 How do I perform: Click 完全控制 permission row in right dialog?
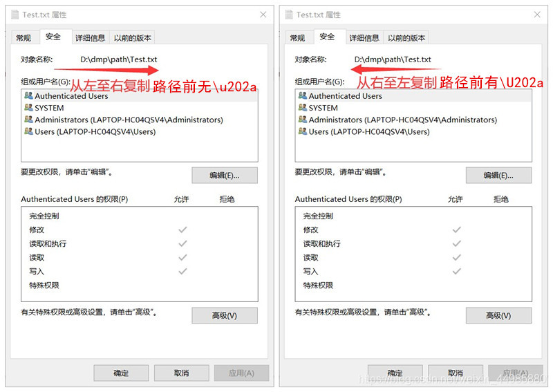pos(413,216)
